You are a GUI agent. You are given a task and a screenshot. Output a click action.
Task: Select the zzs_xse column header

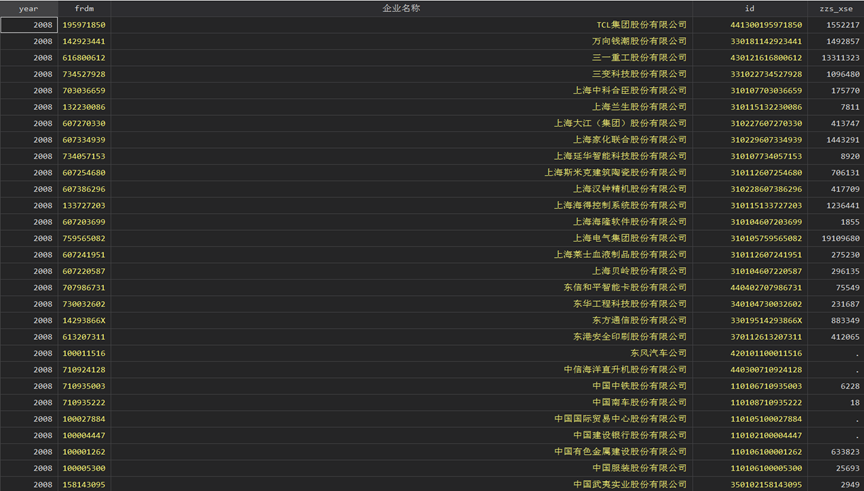point(835,8)
